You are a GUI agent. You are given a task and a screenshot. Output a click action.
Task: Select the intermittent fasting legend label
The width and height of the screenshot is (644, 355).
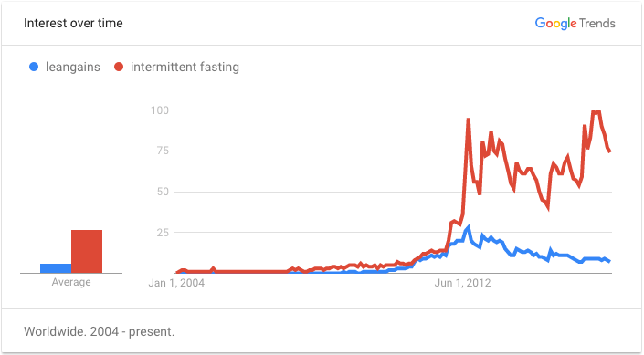[x=185, y=67]
